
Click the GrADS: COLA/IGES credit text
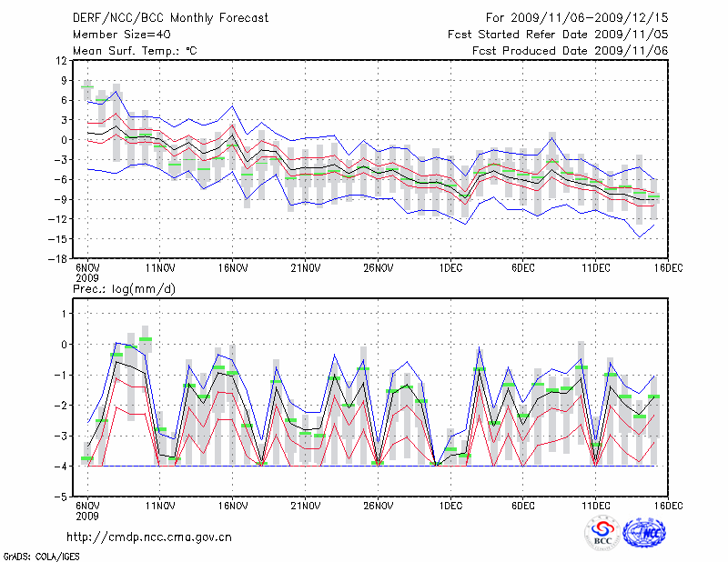point(40,555)
